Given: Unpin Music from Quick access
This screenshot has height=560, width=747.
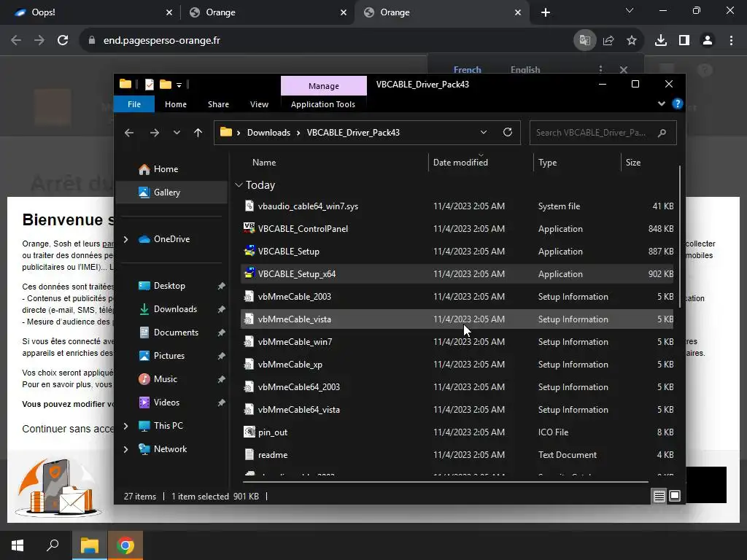Looking at the screenshot, I should [222, 379].
